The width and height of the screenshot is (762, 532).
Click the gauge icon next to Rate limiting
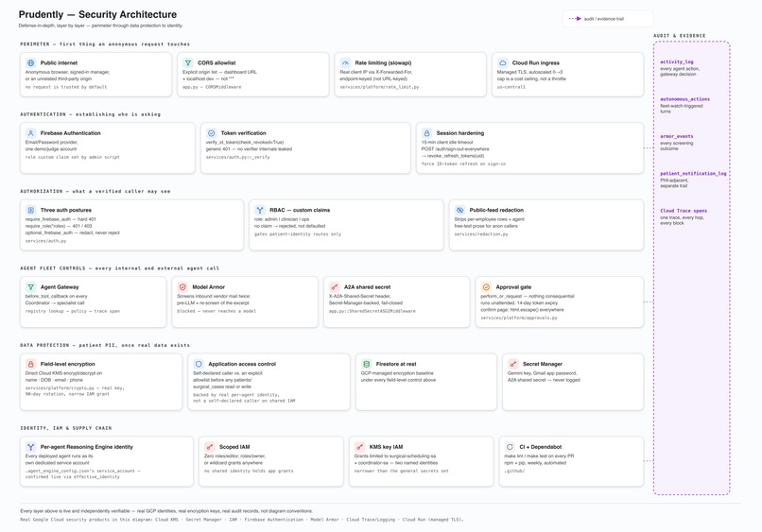pyautogui.click(x=345, y=62)
